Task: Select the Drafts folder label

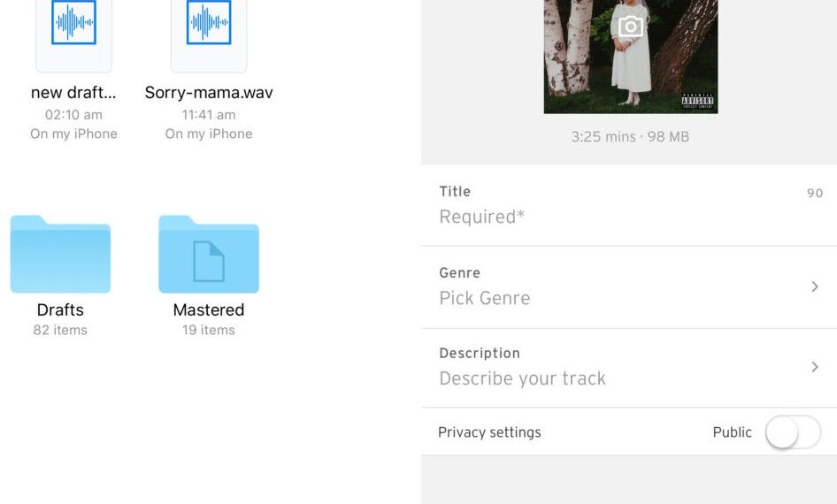Action: pos(60,310)
